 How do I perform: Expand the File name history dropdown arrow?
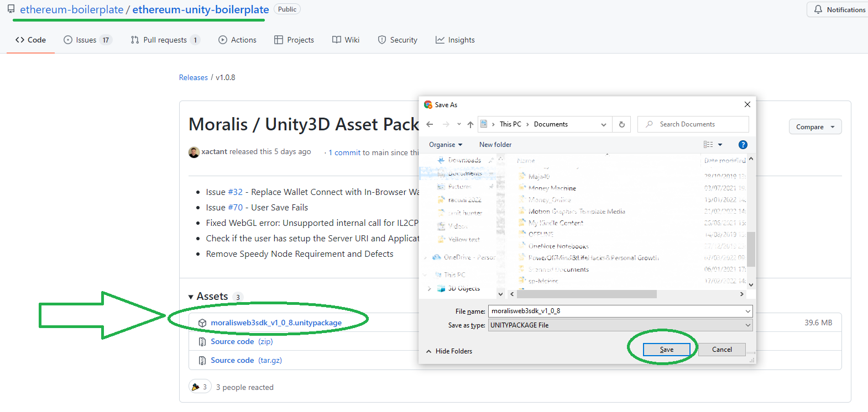tap(747, 311)
